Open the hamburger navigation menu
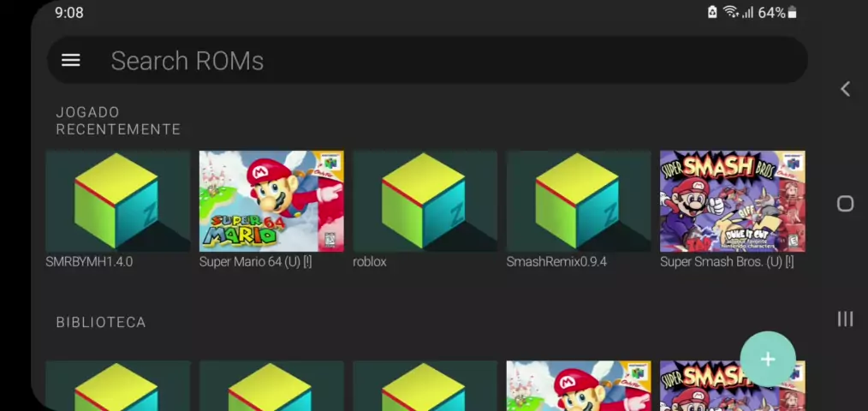The image size is (868, 411). click(71, 60)
